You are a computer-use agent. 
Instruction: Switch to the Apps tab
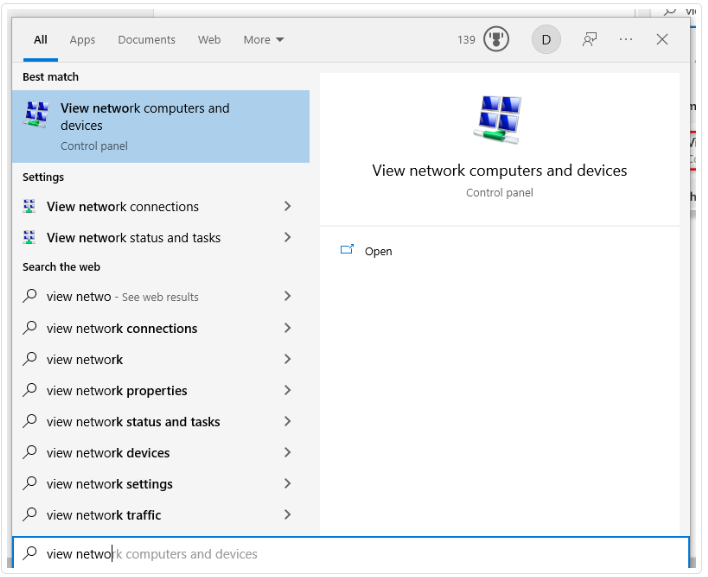pyautogui.click(x=82, y=40)
